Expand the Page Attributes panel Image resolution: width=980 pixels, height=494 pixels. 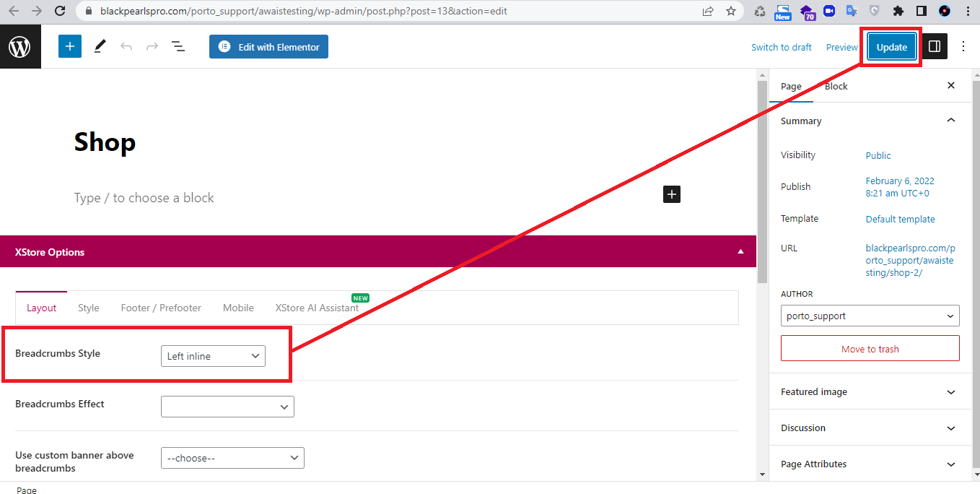click(870, 464)
